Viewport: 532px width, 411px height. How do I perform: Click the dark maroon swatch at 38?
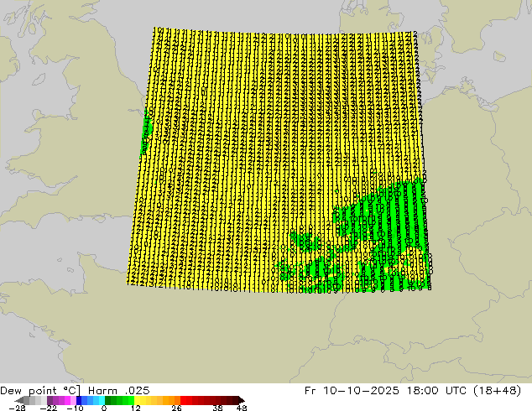tap(218, 400)
